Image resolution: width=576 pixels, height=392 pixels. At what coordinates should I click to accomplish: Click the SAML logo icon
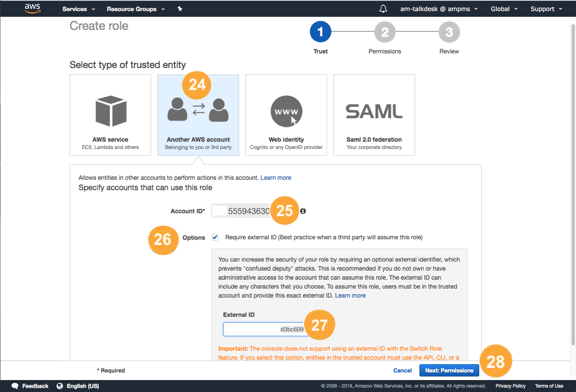click(374, 111)
